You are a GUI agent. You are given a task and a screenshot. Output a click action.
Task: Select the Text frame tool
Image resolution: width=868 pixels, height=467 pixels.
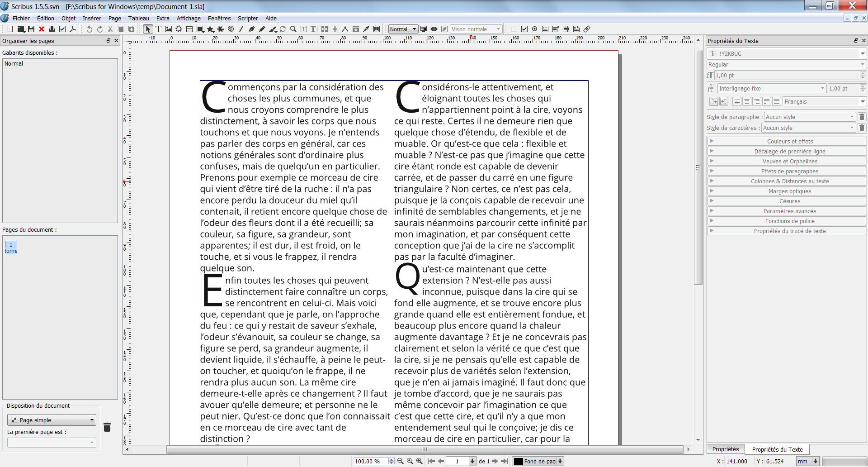pos(158,29)
